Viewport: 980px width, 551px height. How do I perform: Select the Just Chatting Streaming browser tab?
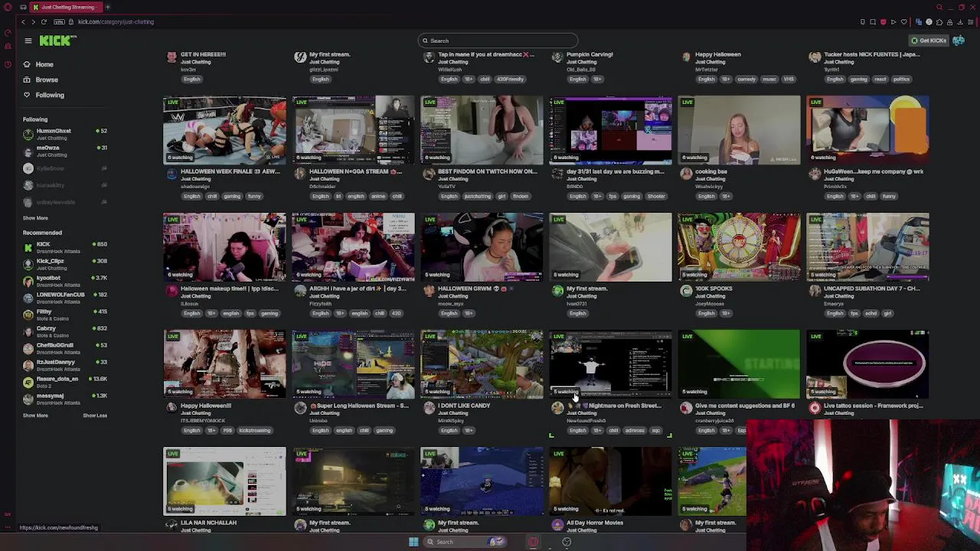click(x=67, y=7)
